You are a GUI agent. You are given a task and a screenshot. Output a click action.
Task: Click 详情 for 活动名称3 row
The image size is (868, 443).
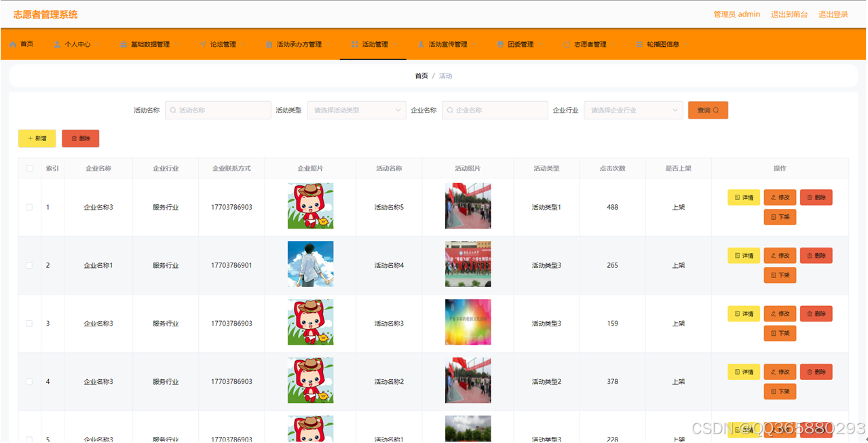click(x=744, y=314)
